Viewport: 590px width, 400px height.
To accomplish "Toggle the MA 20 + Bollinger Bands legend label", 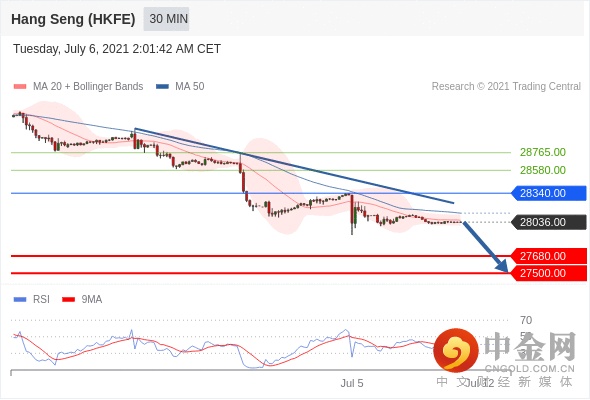I will click(88, 87).
